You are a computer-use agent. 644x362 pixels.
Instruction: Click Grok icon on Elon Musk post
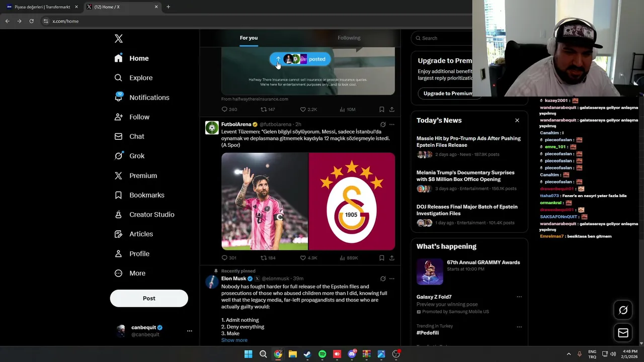point(383,279)
